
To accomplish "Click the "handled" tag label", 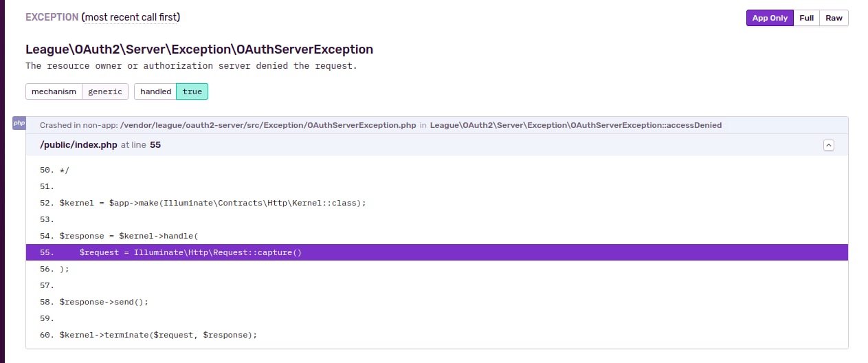I will click(x=155, y=91).
